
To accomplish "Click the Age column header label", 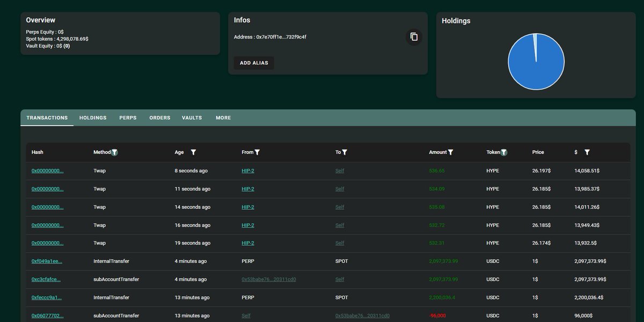I will (x=179, y=152).
